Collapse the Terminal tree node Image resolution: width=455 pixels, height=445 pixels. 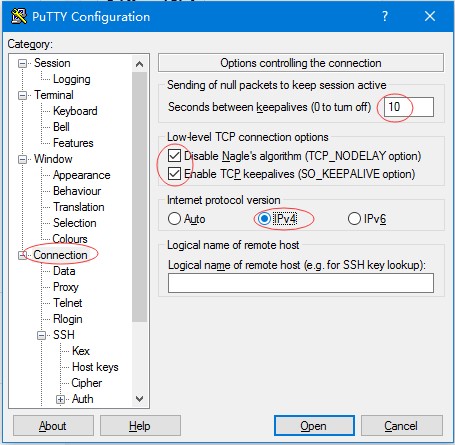click(x=22, y=95)
